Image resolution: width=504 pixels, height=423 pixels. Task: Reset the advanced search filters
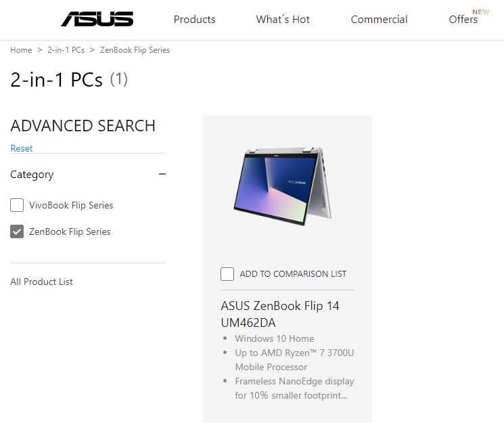click(22, 148)
